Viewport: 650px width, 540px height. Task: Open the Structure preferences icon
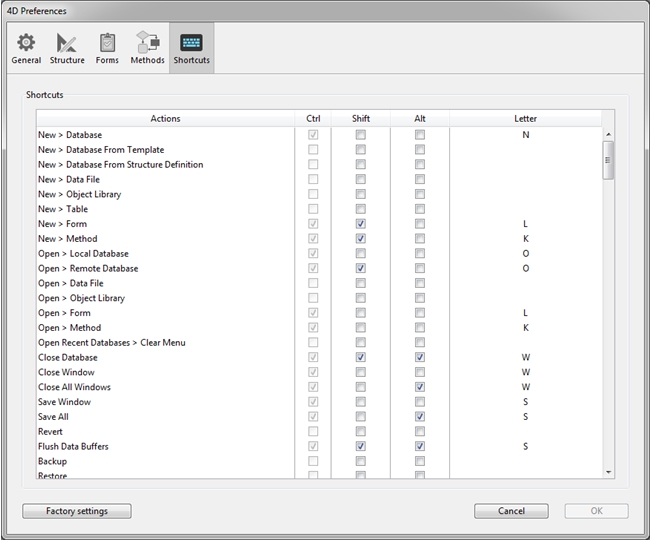[x=67, y=43]
